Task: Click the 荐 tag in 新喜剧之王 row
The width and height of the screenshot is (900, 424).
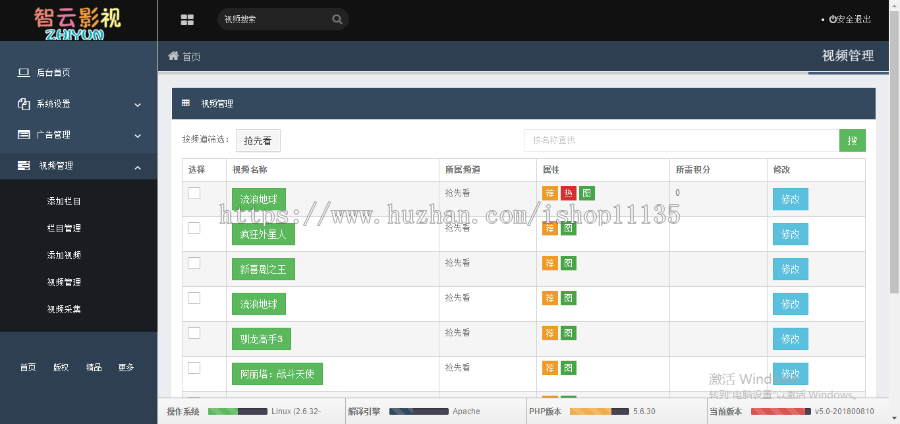Action: coord(550,263)
